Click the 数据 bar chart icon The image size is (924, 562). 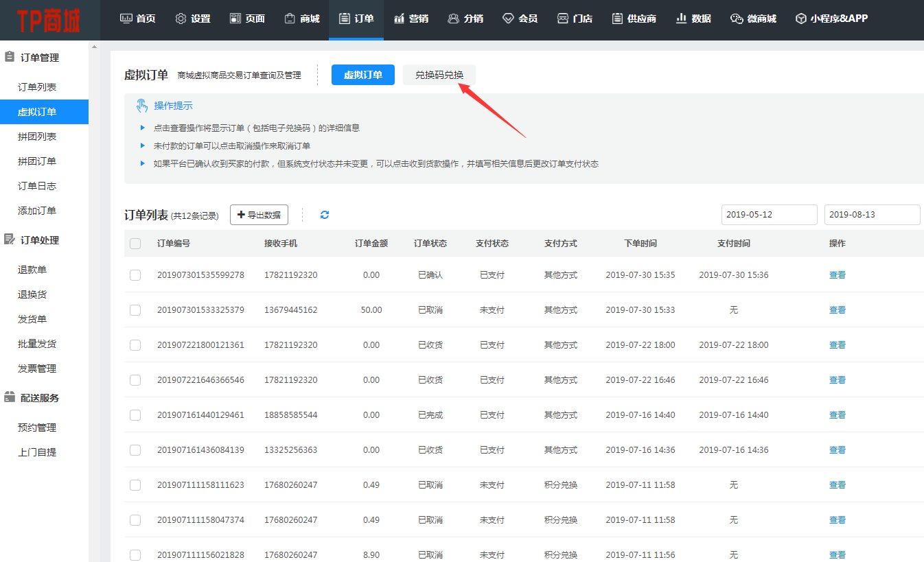pyautogui.click(x=681, y=19)
